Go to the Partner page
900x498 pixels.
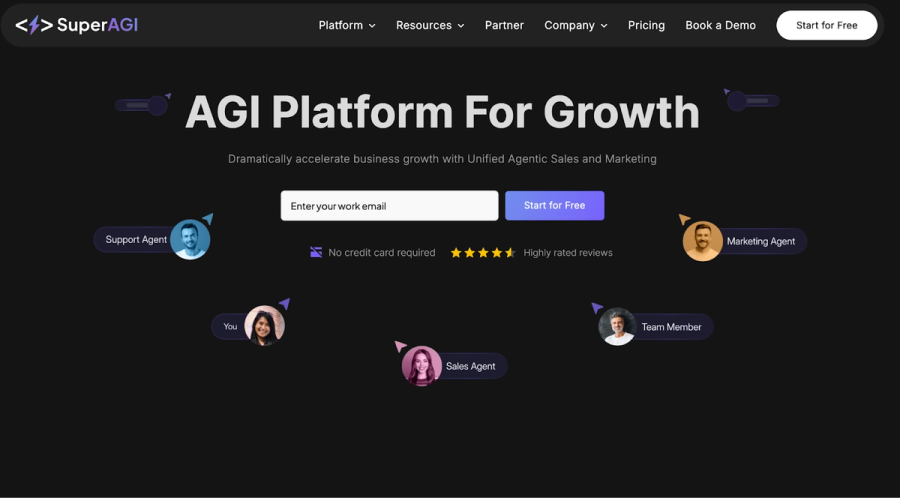tap(505, 25)
